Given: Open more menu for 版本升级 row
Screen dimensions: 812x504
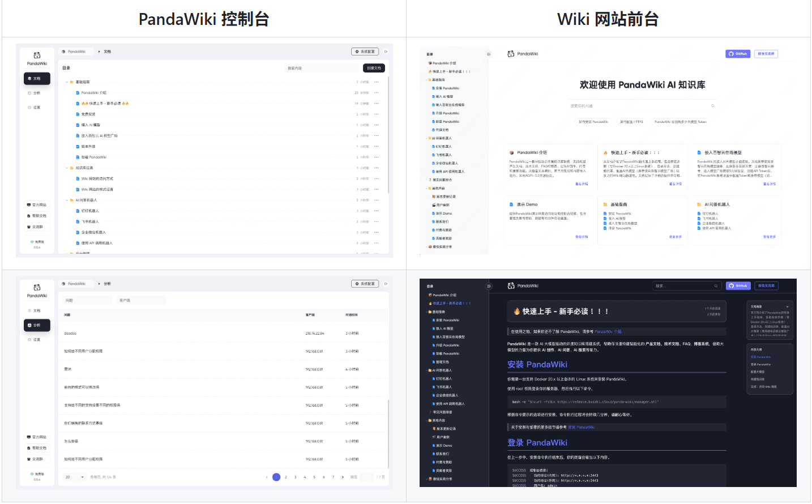Looking at the screenshot, I should pos(377,147).
